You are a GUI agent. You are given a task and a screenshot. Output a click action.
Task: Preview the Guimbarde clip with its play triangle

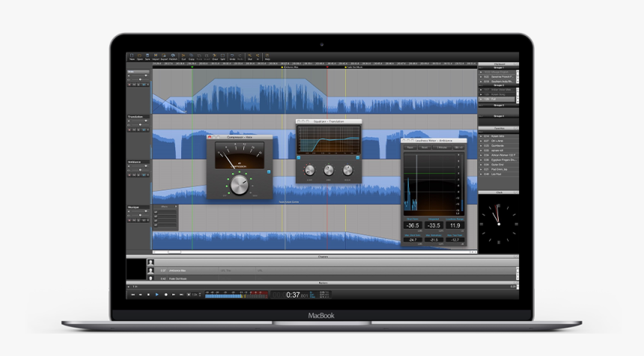pyautogui.click(x=481, y=146)
